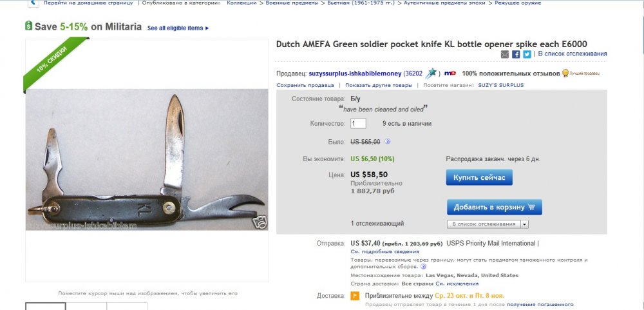Share listing via the email envelope icon
Screen dimensions: 644x310
(505, 54)
